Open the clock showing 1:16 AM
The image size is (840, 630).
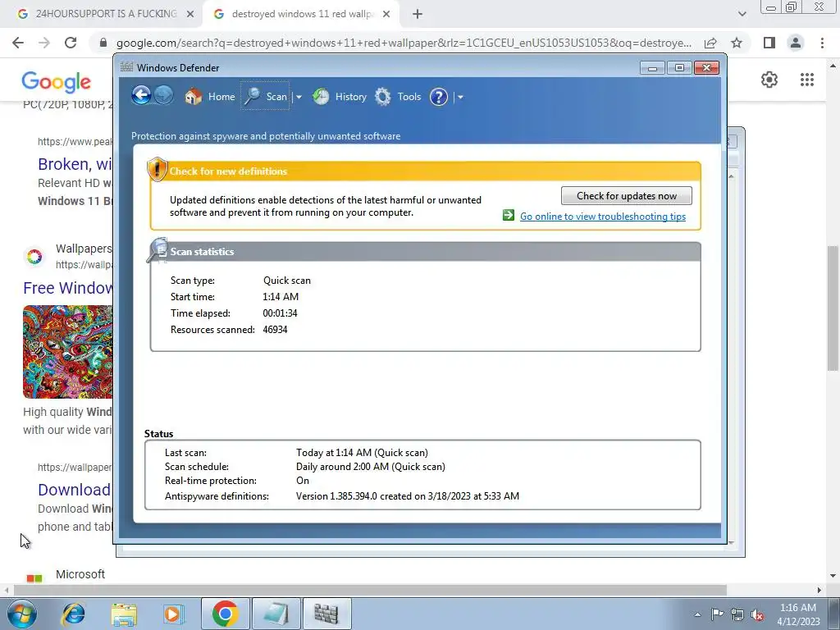(798, 614)
